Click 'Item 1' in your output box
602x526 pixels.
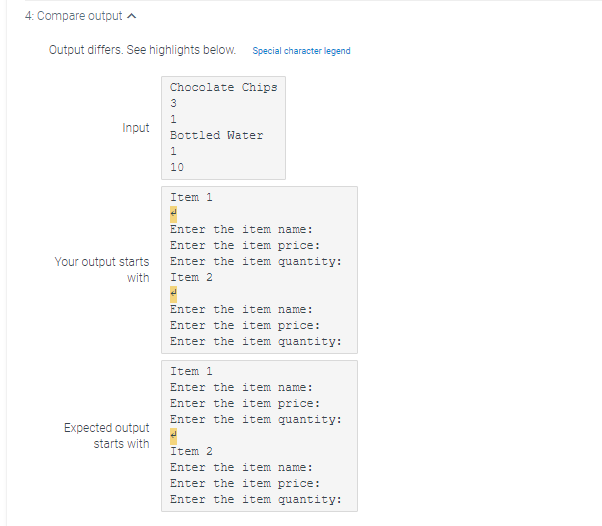coord(191,198)
